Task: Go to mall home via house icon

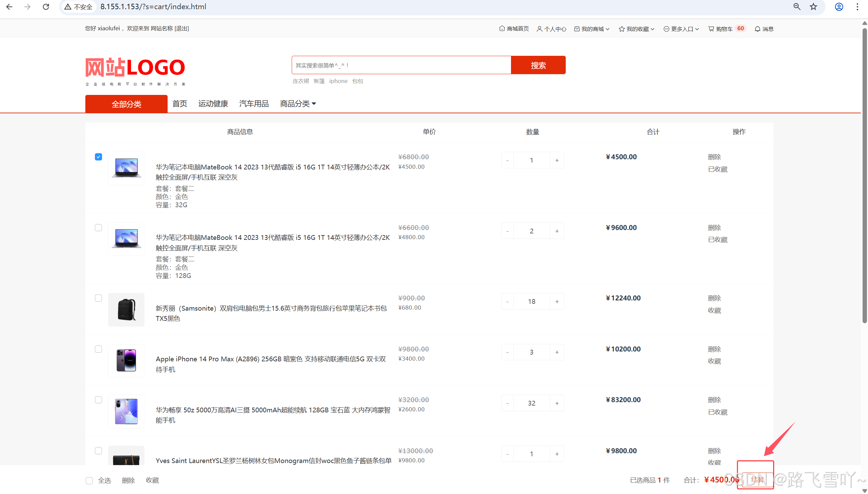Action: click(x=502, y=29)
